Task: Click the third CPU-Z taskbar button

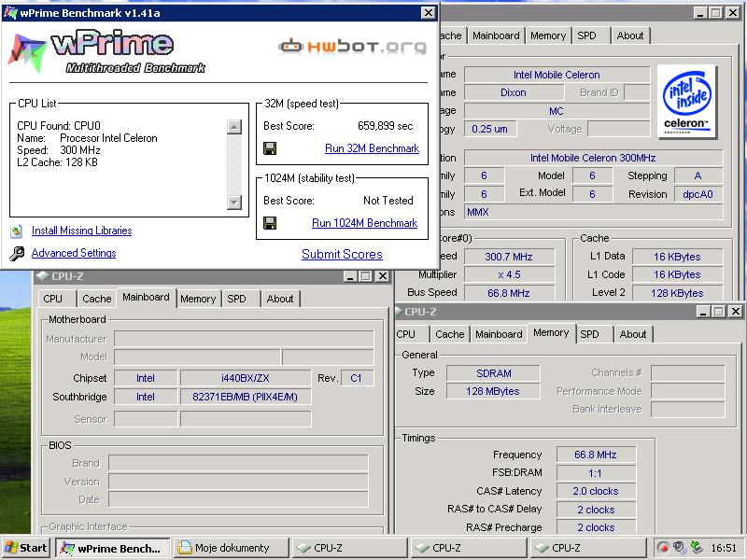Action: [x=588, y=548]
